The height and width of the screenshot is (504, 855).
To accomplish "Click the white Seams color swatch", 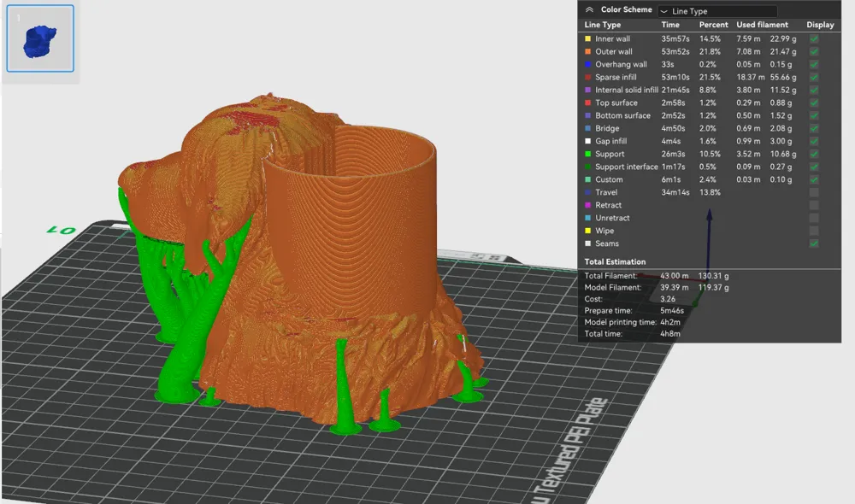I will [x=588, y=243].
